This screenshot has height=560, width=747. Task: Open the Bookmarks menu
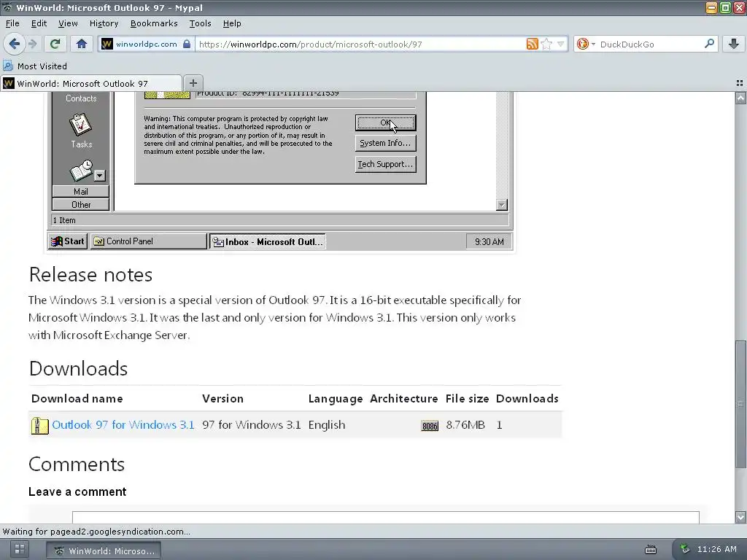click(154, 23)
